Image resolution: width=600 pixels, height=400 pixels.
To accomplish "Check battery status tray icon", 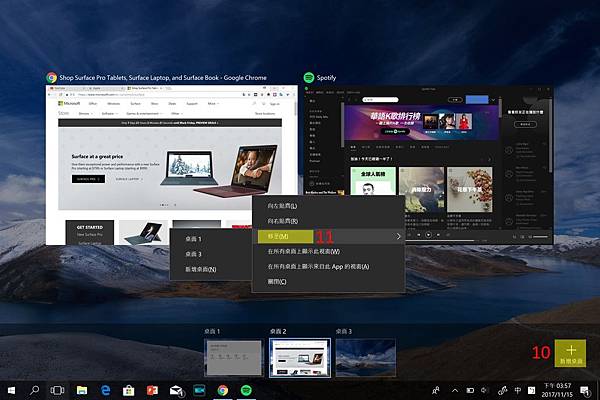I will click(x=470, y=390).
